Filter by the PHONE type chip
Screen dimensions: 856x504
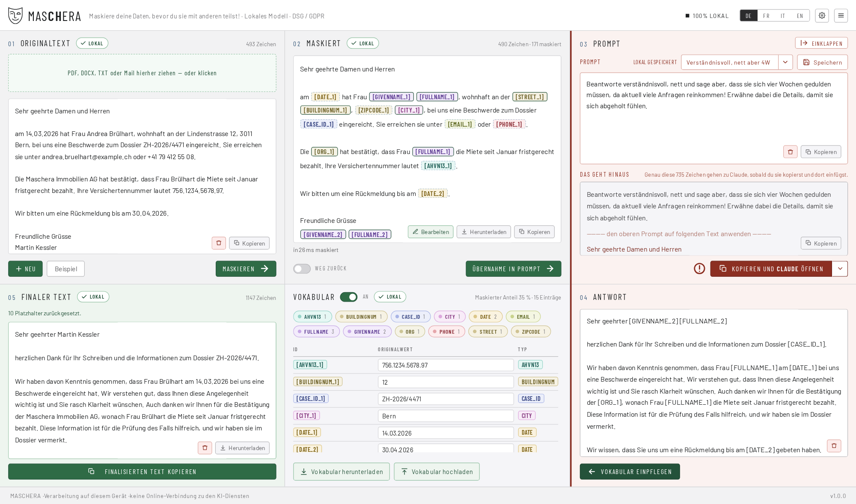click(x=447, y=332)
